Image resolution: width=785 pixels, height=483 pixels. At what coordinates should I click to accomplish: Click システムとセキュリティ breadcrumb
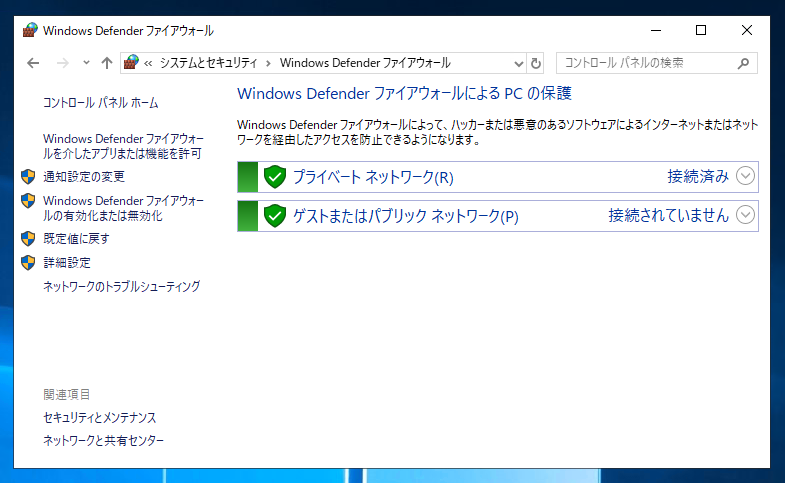tap(208, 63)
